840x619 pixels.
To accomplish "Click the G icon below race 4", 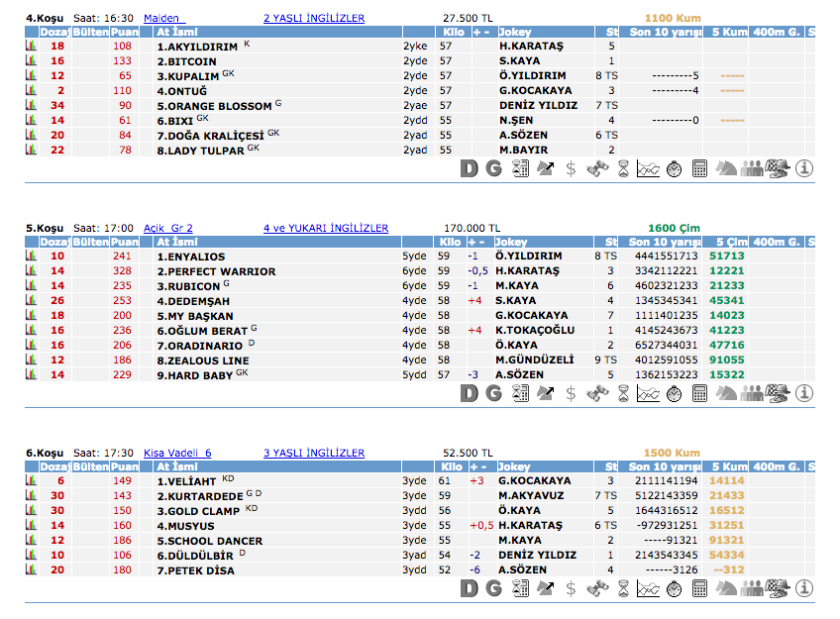I will coord(493,168).
